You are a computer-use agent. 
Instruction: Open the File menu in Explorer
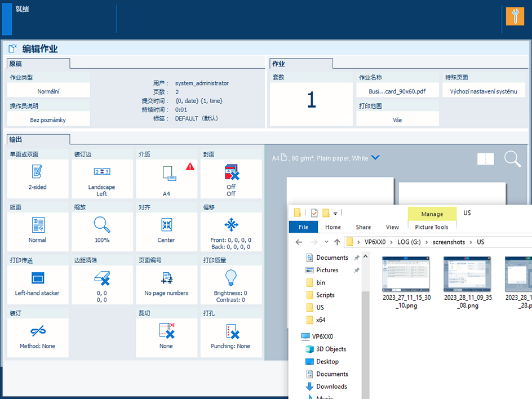pos(303,227)
